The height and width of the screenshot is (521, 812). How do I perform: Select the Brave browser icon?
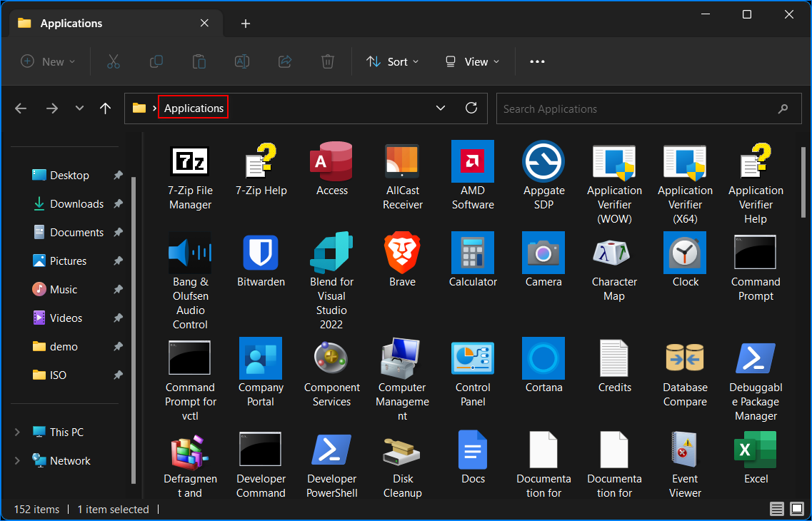click(402, 253)
